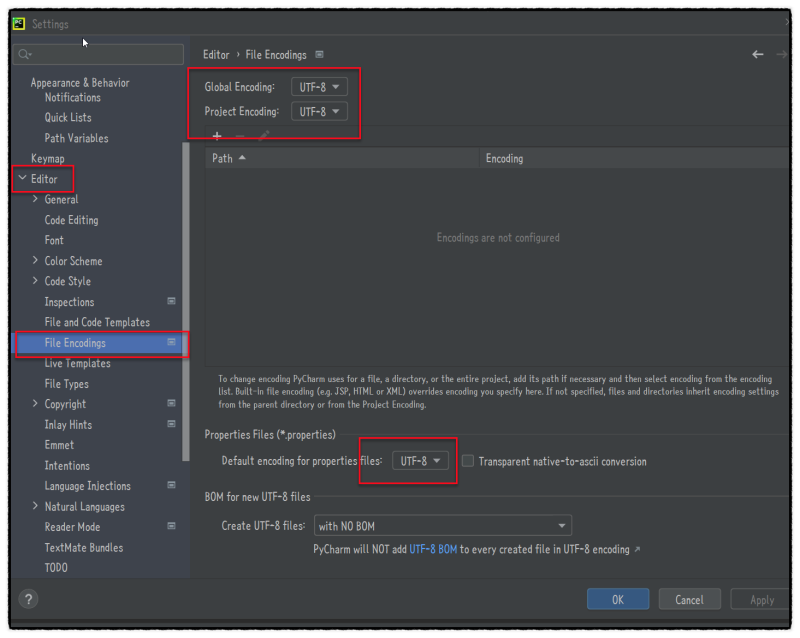Click Editor in the breadcrumb
The width and height of the screenshot is (800, 638).
(216, 55)
